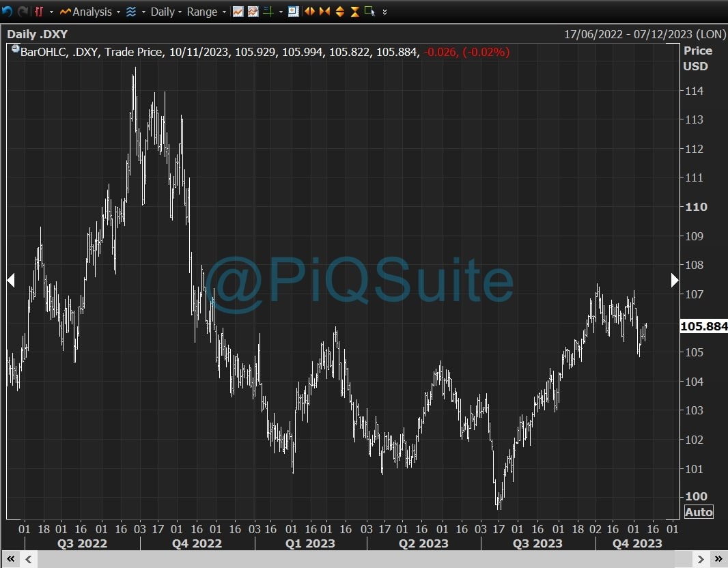Jump to end with double-right arrow
This screenshot has width=728, height=568.
(718, 559)
